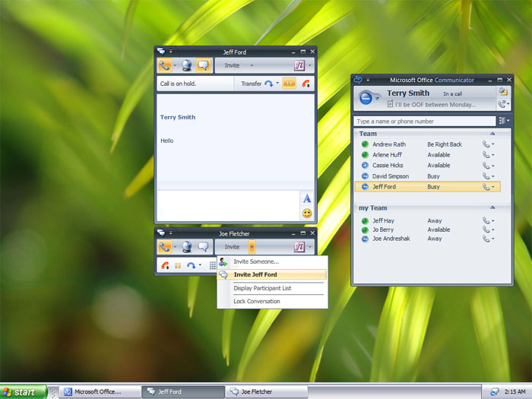Select Jo Berry contact
Viewport: 532px width, 399px height.
pyautogui.click(x=427, y=230)
